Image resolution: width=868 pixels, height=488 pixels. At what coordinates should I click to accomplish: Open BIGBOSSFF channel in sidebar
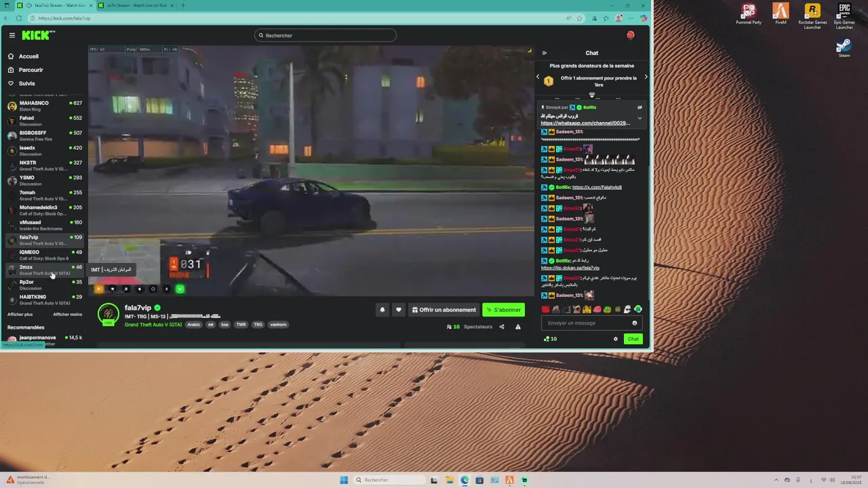(x=44, y=136)
